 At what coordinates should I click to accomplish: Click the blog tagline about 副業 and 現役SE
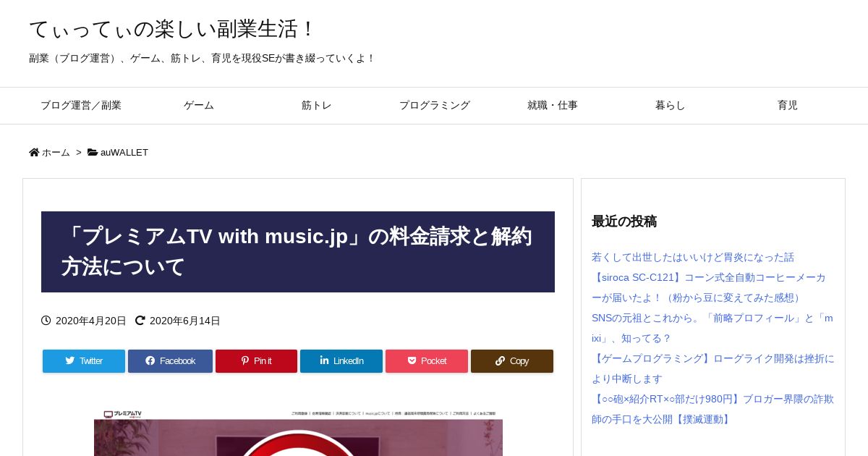[203, 58]
